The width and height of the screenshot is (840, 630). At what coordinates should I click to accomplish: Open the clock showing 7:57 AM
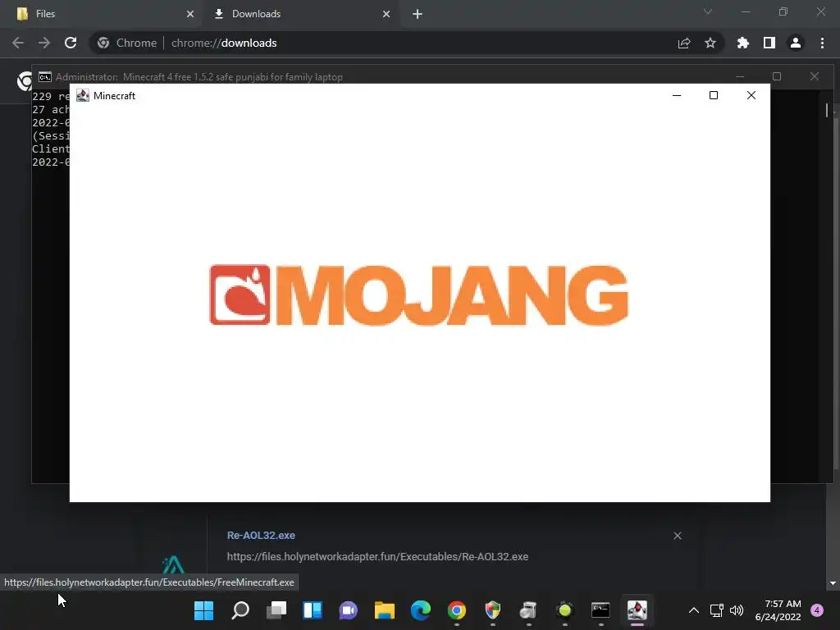[778, 610]
